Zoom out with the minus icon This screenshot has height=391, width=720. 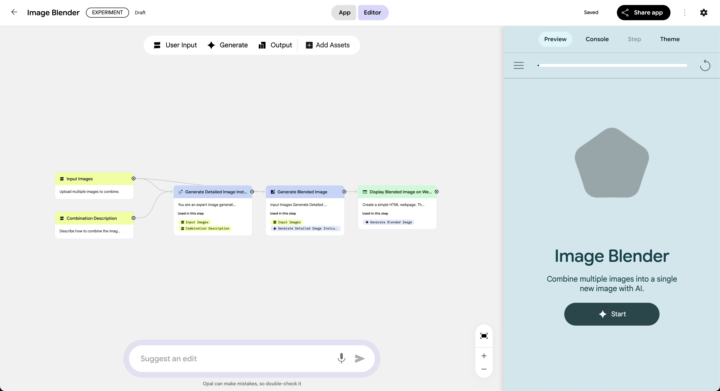pos(484,369)
